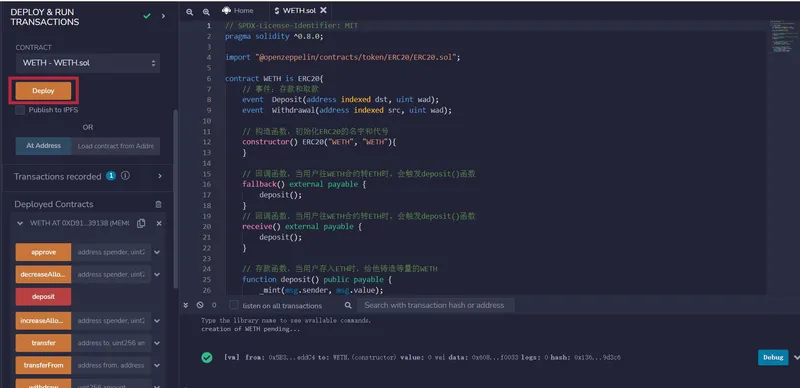Close the WETH.sol editor tab
Viewport: 800px width, 388px height.
pyautogui.click(x=323, y=10)
